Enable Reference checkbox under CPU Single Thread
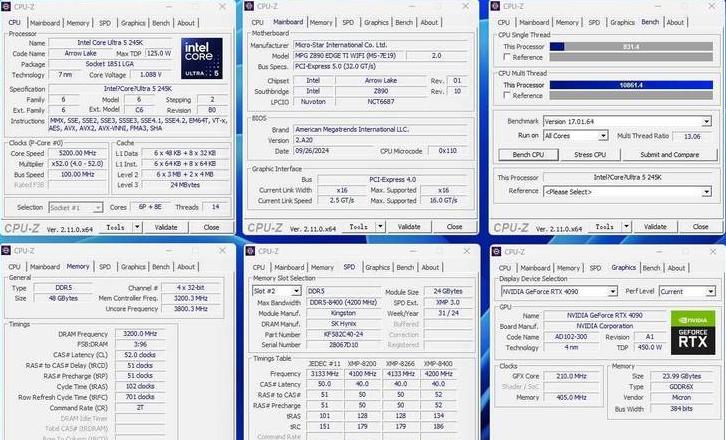 (x=507, y=57)
